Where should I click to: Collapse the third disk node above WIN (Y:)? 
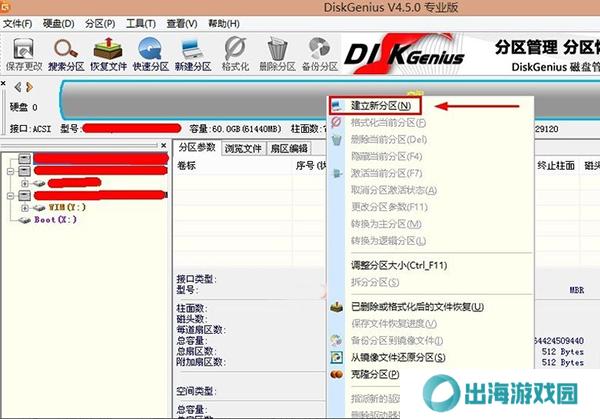(10, 196)
